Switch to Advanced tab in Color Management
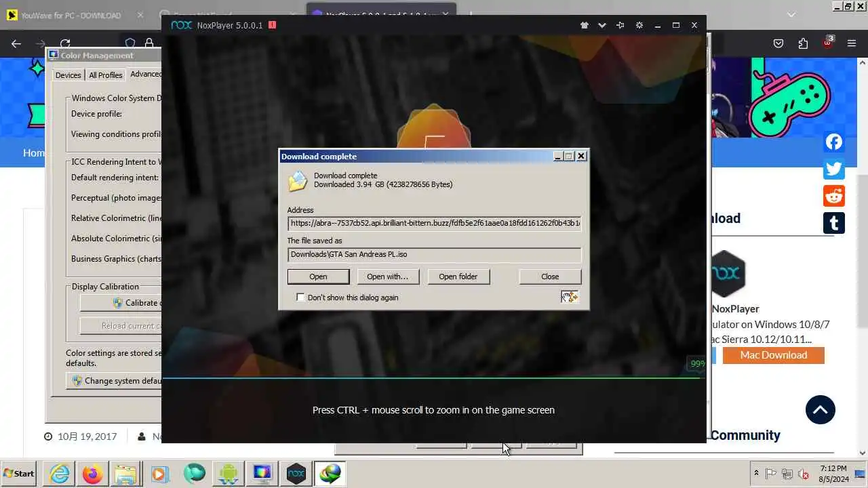Viewport: 868px width, 488px height. 145,75
